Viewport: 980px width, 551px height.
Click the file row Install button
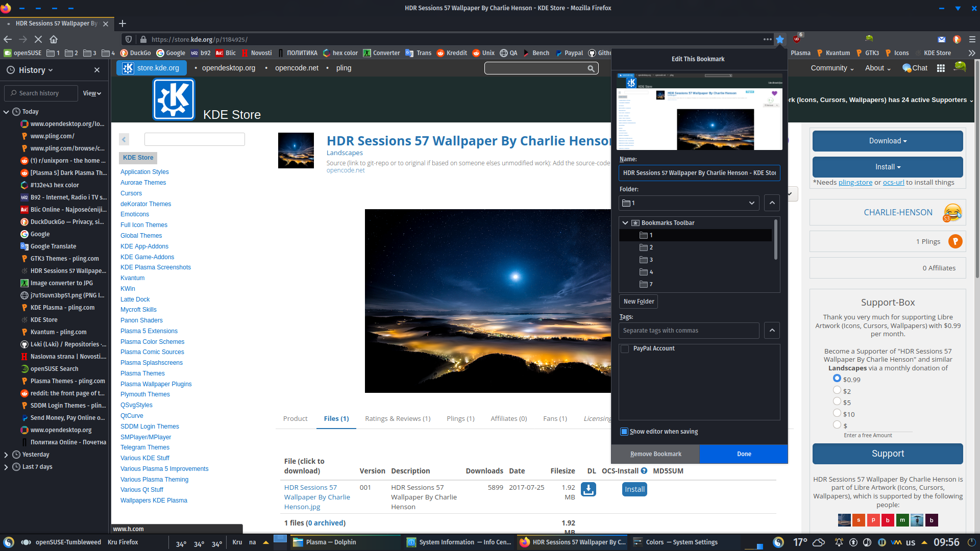point(634,489)
